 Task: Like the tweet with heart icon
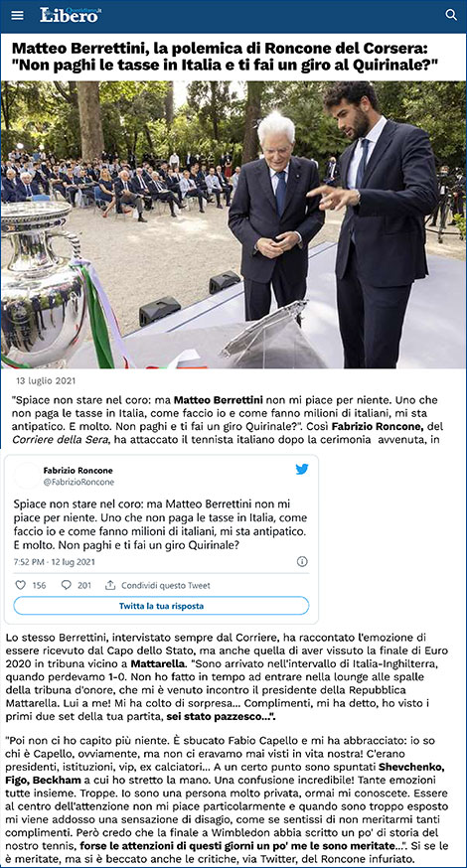coord(21,585)
